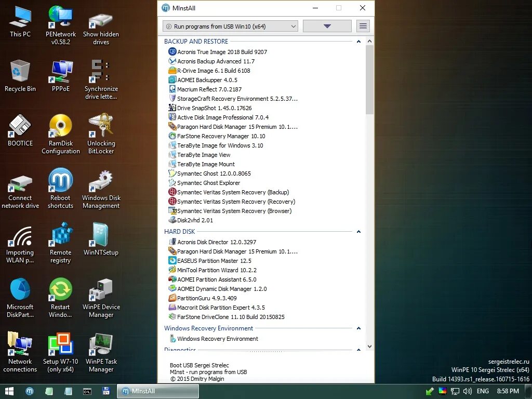
Task: Select FarStone DriveClone 11.10 Build 20150825
Action: pos(227,317)
